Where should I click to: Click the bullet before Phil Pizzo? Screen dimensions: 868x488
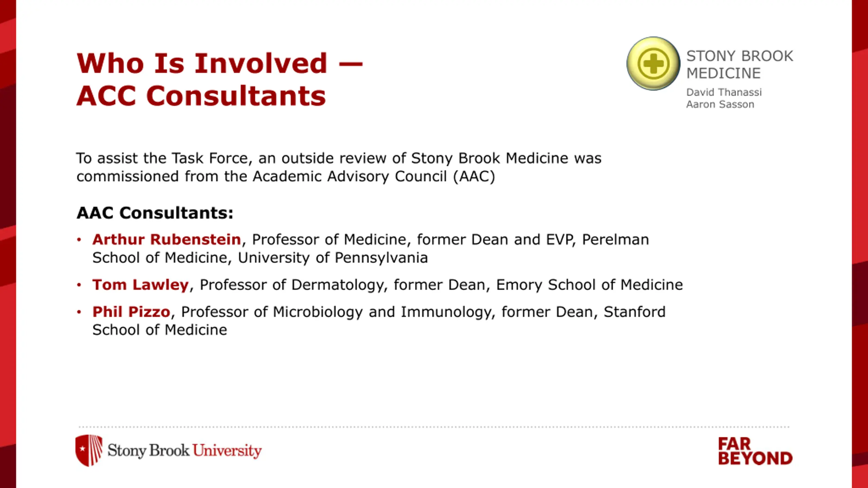pyautogui.click(x=79, y=312)
